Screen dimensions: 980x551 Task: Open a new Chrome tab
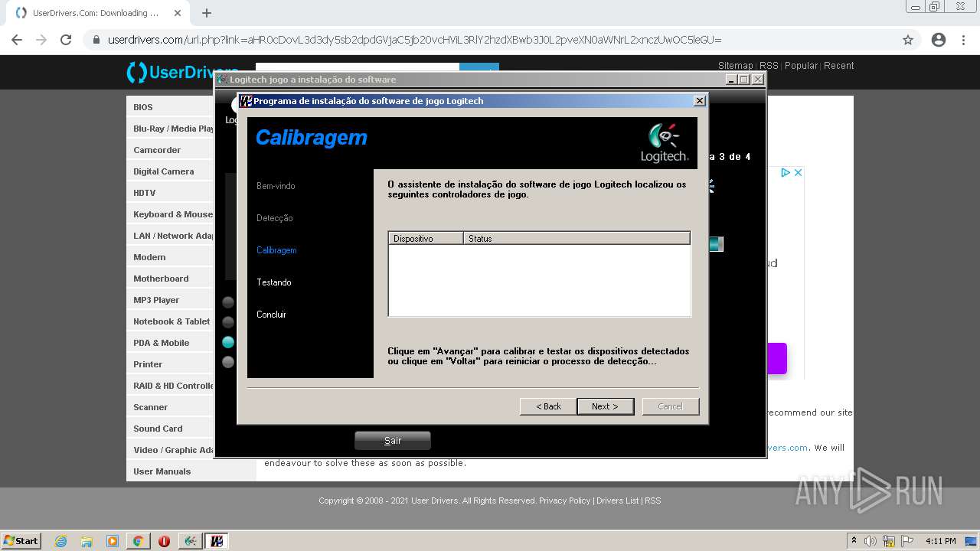click(207, 13)
